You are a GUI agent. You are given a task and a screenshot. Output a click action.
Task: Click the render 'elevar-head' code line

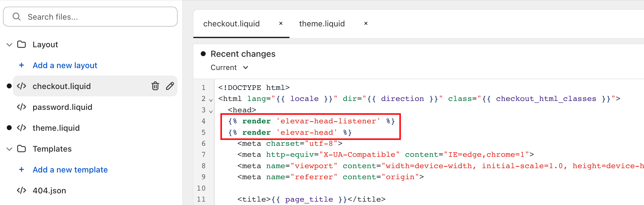click(x=290, y=132)
